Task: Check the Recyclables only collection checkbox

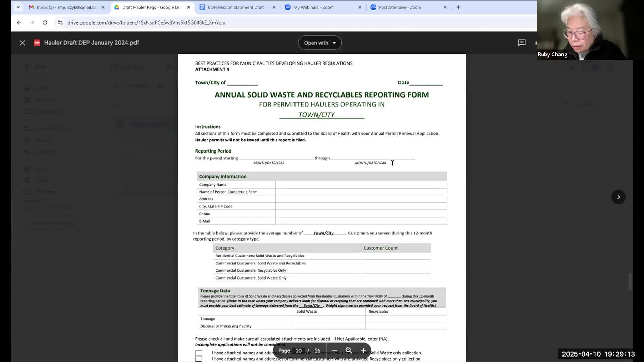Action: (x=199, y=359)
